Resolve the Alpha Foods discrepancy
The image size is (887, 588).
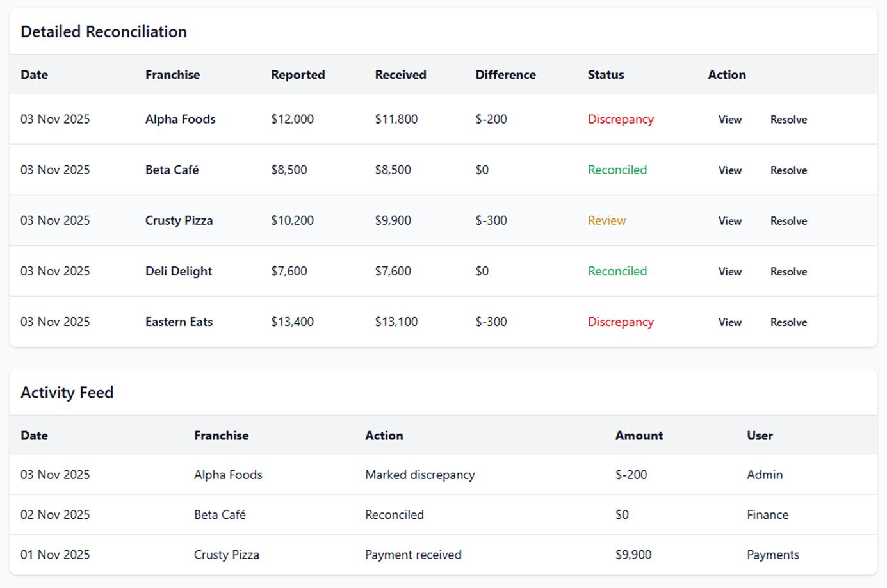click(x=788, y=120)
